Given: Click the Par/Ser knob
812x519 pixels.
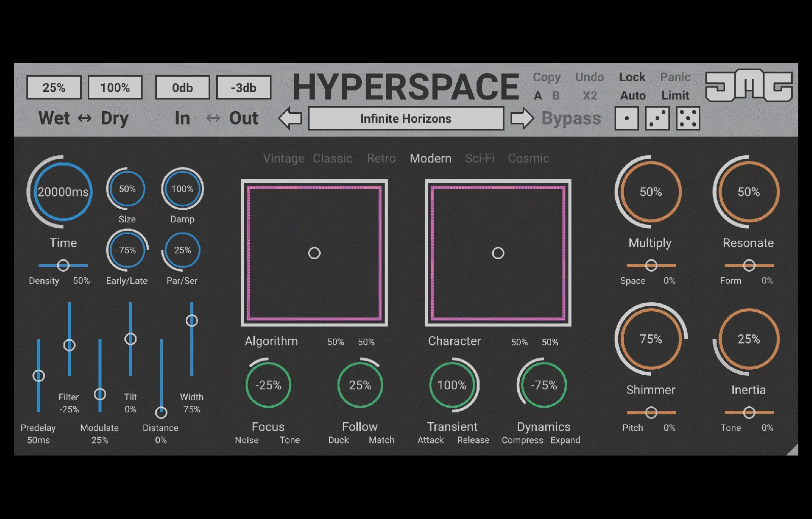Looking at the screenshot, I should click(x=182, y=250).
